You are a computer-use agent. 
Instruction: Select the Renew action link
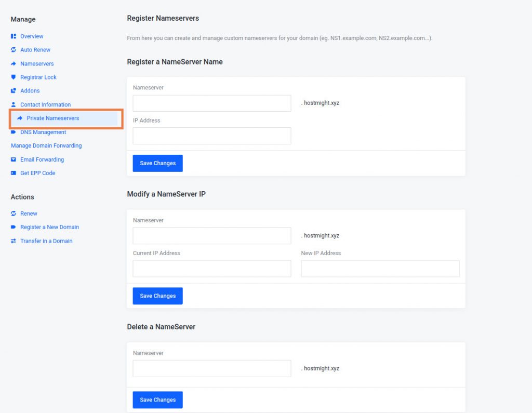pos(29,214)
